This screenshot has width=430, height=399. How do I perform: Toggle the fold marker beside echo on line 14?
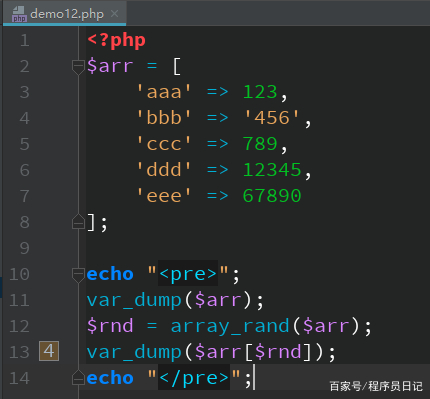[78, 377]
